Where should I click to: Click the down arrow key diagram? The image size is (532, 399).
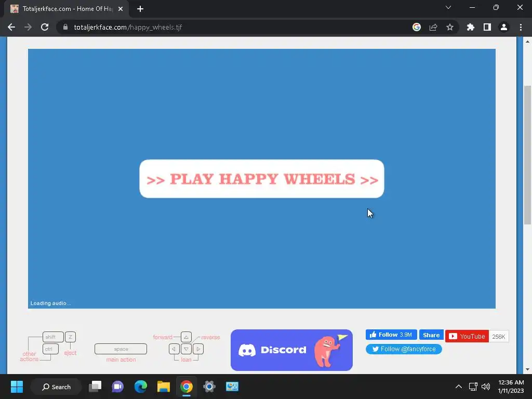[187, 349]
